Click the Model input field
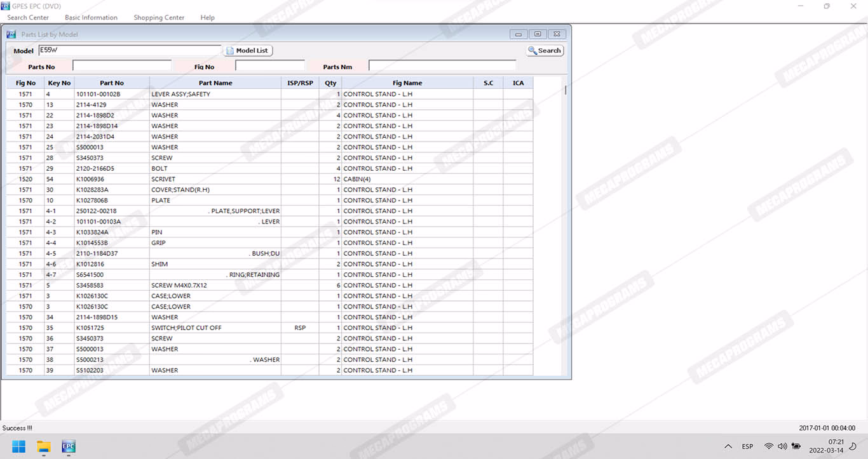The image size is (868, 459). coord(130,50)
